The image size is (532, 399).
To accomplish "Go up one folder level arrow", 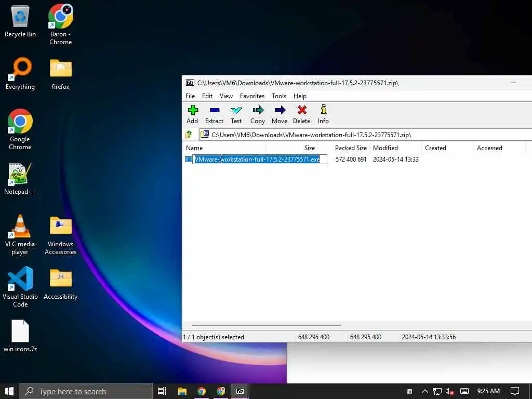I will [189, 135].
